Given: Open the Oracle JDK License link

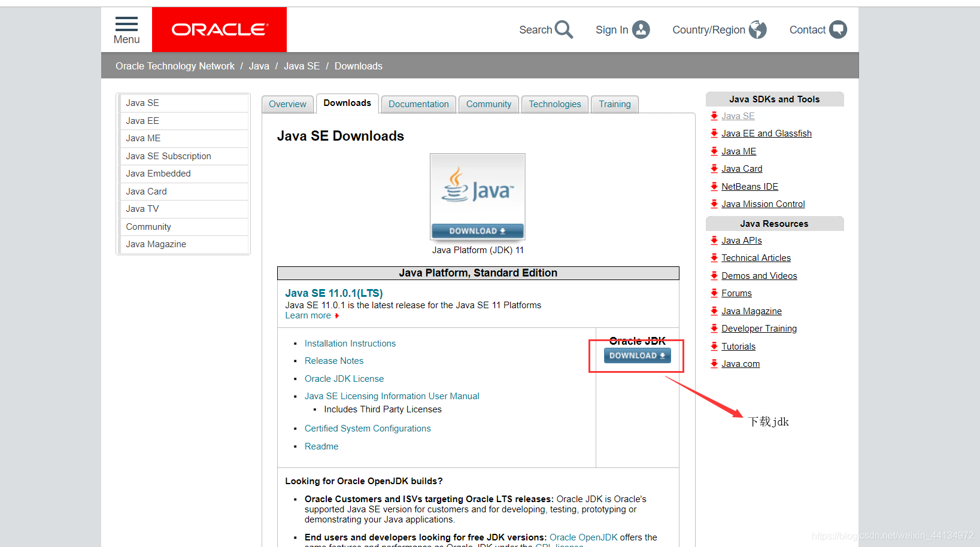Looking at the screenshot, I should pos(344,379).
